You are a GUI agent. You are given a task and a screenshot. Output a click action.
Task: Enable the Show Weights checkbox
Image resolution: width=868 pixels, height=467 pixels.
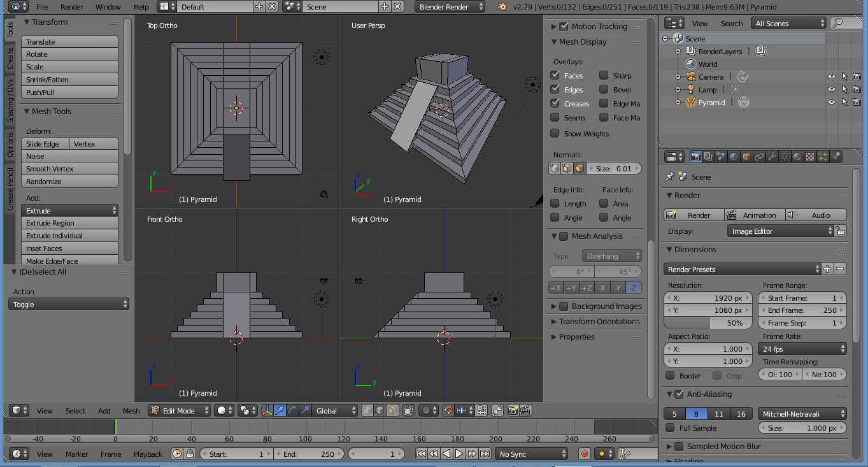555,133
